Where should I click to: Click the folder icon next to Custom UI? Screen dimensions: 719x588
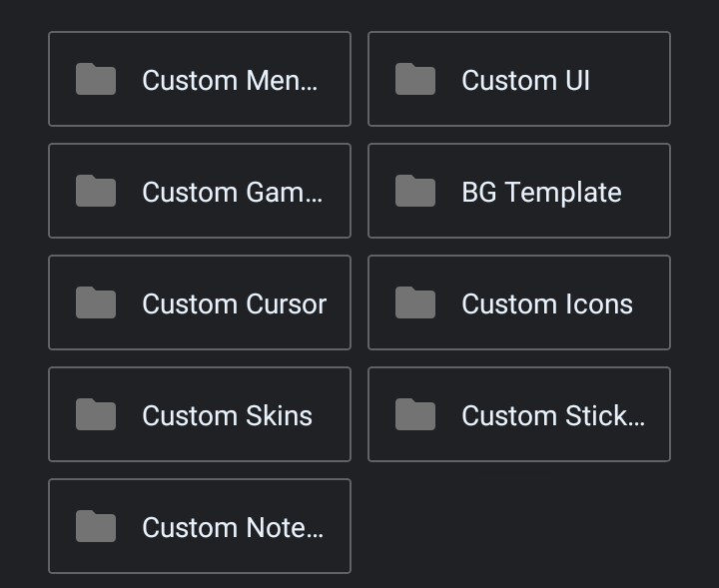415,80
